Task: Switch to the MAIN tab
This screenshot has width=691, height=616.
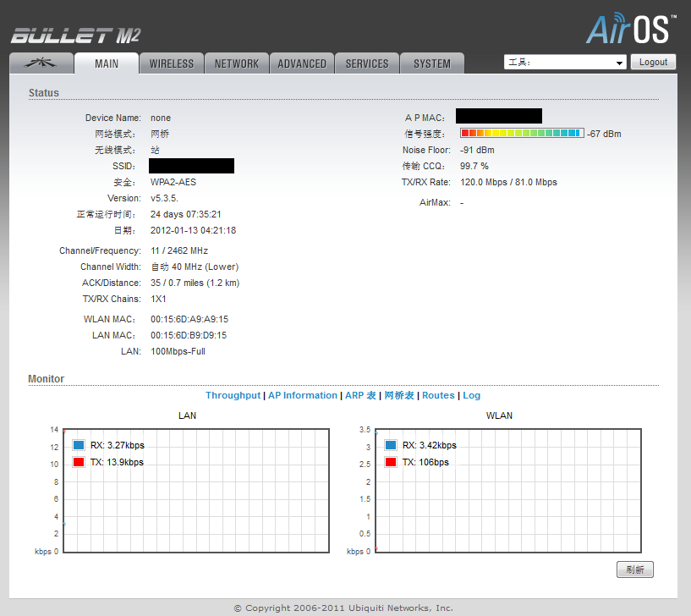Action: [x=107, y=63]
